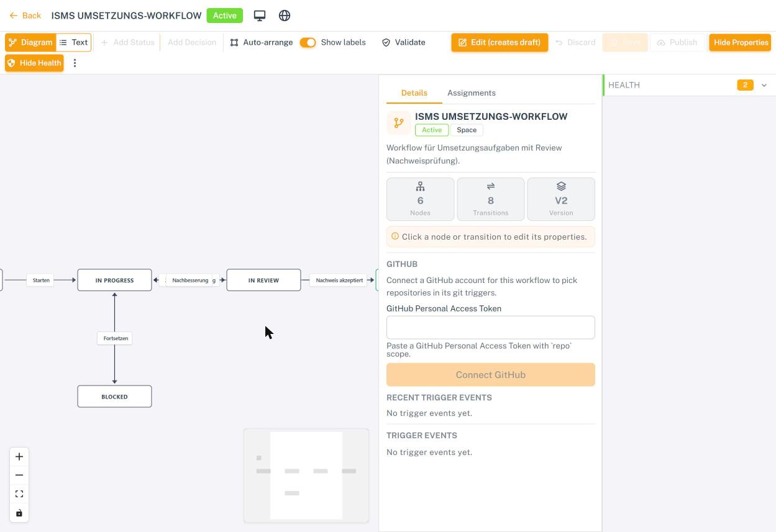Click the globe icon in header

[x=285, y=16]
